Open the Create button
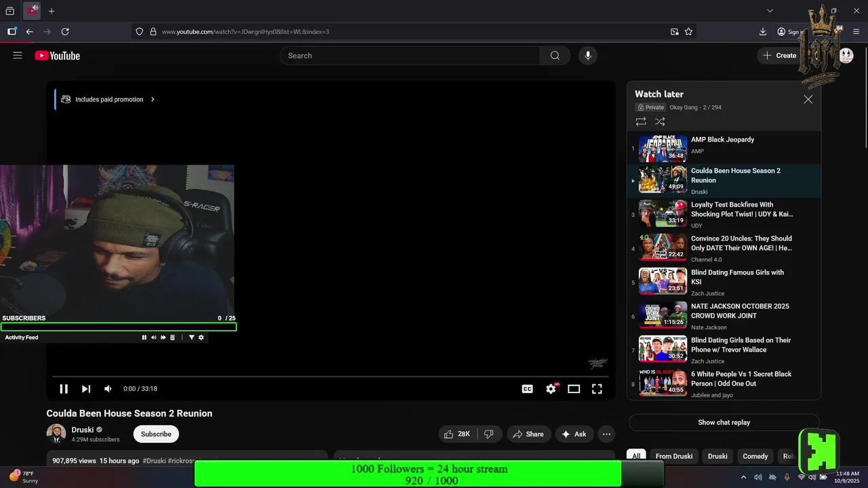 pyautogui.click(x=779, y=56)
